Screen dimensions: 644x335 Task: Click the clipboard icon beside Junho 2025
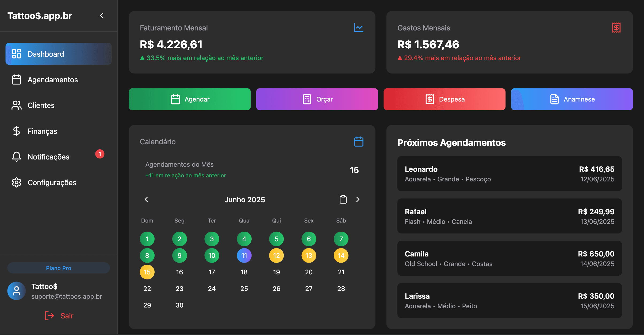click(x=343, y=200)
